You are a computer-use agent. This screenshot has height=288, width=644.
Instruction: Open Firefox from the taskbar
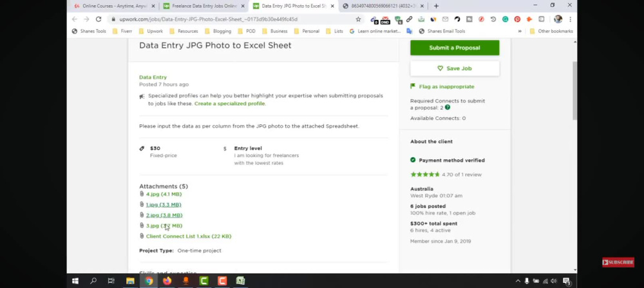(x=167, y=281)
